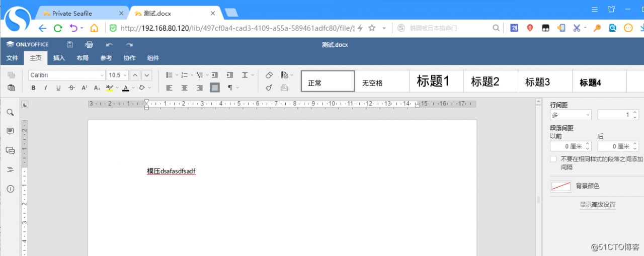This screenshot has width=644, height=256.
Task: Undo the last action in ONLYOFFICE
Action: coord(109,45)
